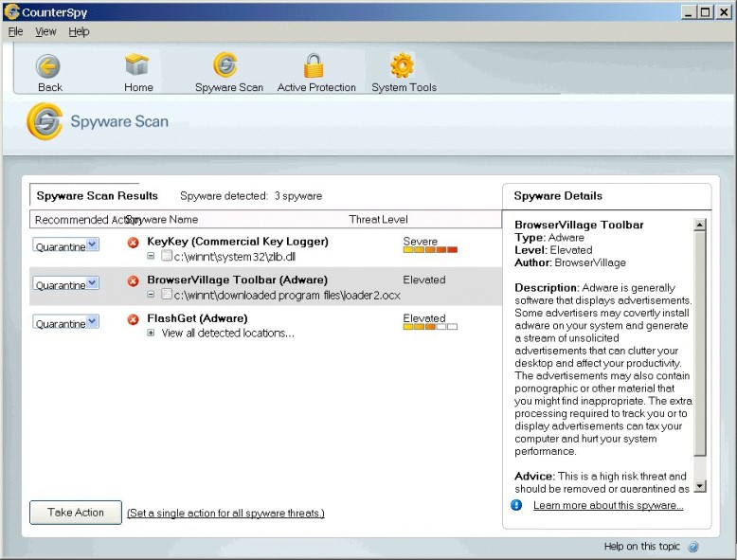Click Spyware detected: 3 spyware text
Viewport: 737px width, 560px height.
pyautogui.click(x=251, y=196)
